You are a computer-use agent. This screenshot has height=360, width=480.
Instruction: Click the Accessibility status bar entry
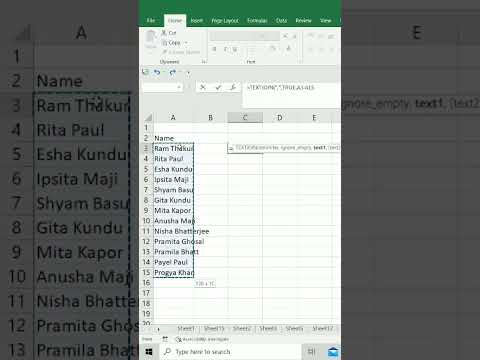[x=202, y=339]
